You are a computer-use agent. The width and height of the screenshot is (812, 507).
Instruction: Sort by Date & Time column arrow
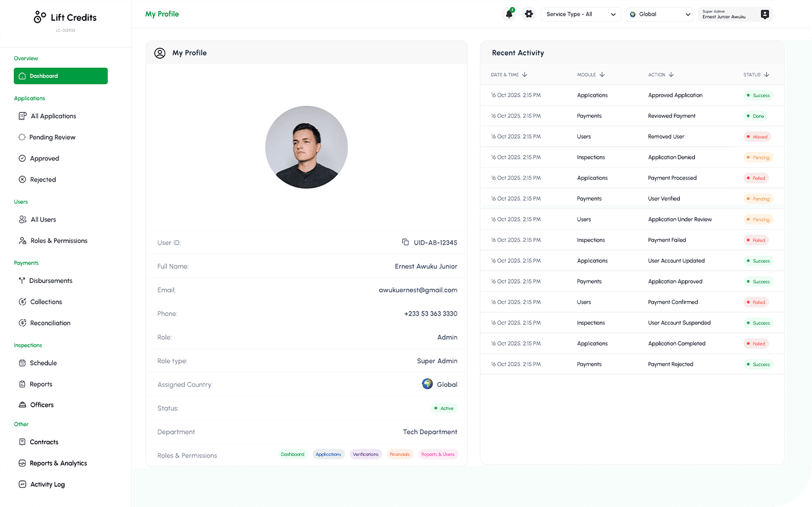click(x=525, y=75)
